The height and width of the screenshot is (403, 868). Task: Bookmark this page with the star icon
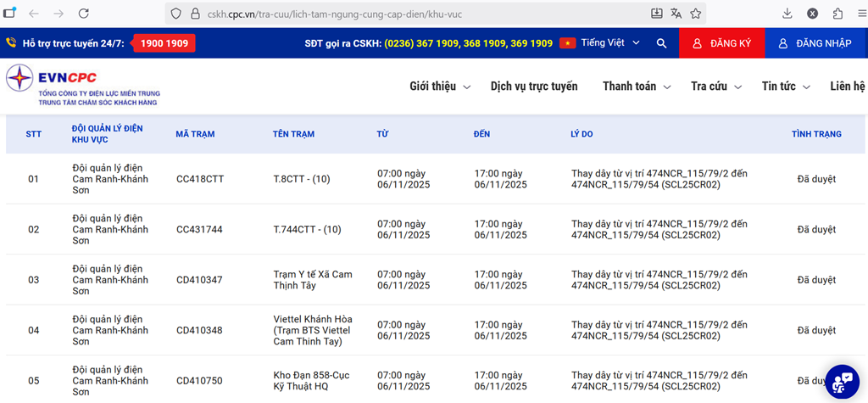695,14
